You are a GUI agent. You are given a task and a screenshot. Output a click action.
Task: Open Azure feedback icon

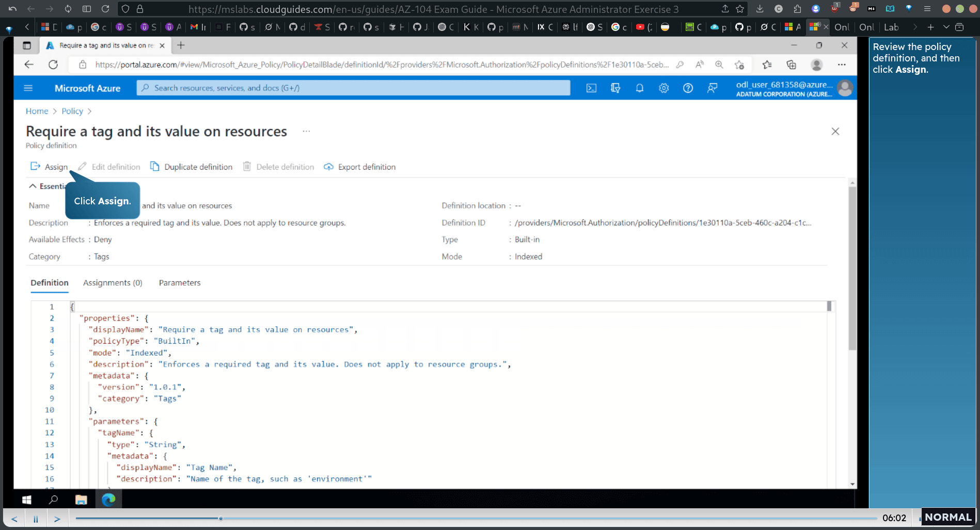712,88
